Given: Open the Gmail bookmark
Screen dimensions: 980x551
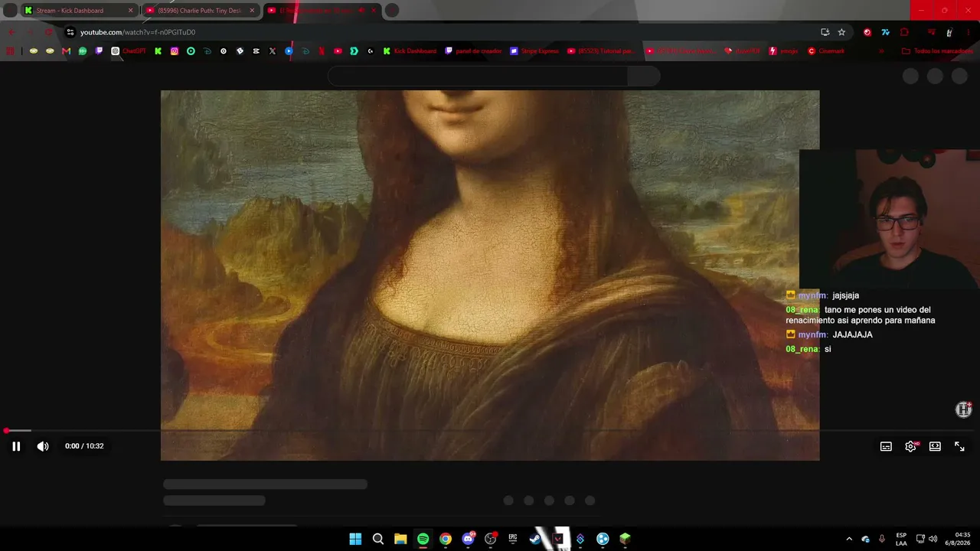Looking at the screenshot, I should (66, 51).
